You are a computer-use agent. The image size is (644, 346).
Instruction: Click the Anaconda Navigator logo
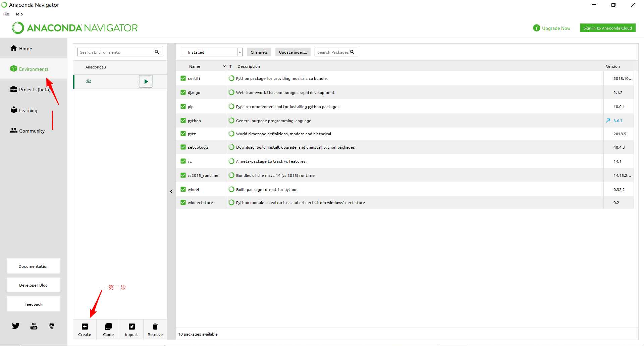[x=75, y=28]
